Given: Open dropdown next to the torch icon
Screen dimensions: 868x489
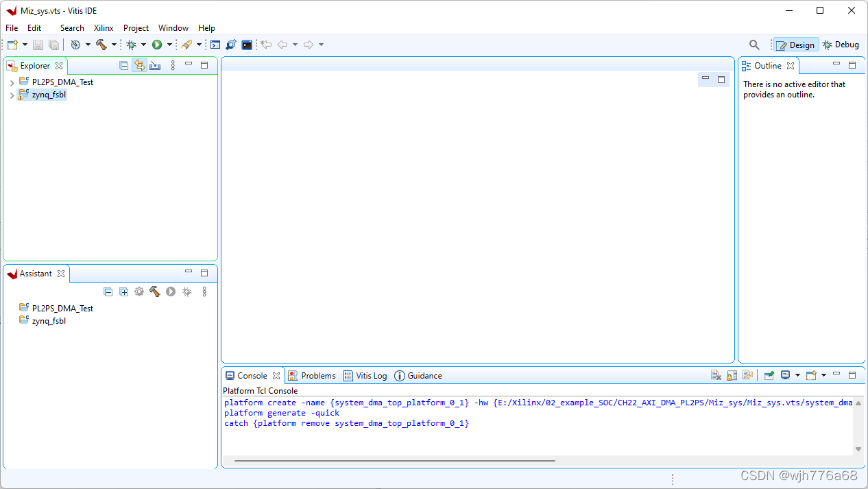Looking at the screenshot, I should pyautogui.click(x=199, y=45).
